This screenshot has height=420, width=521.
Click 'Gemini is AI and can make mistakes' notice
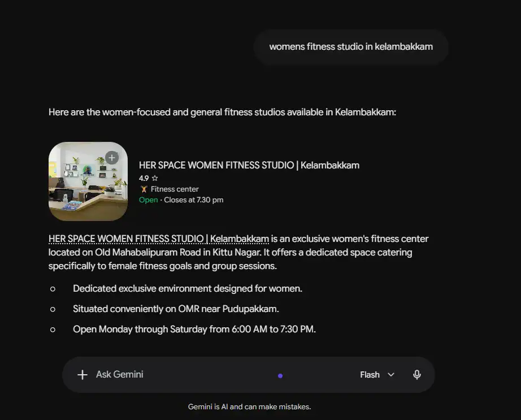[x=249, y=406]
